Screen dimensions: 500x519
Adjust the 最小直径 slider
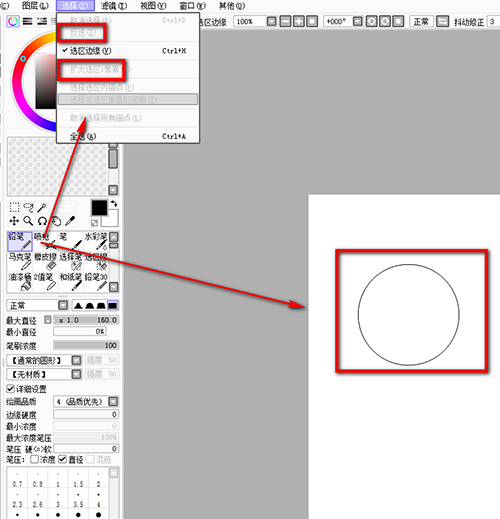pos(80,332)
